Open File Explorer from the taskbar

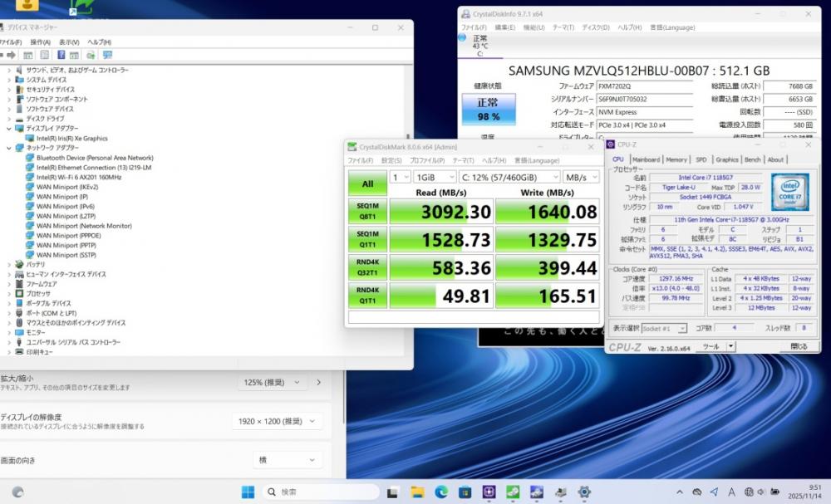[418, 492]
